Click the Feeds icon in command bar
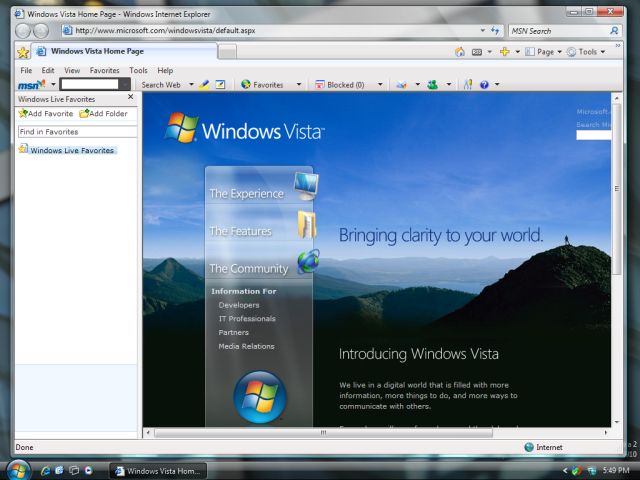 click(477, 52)
